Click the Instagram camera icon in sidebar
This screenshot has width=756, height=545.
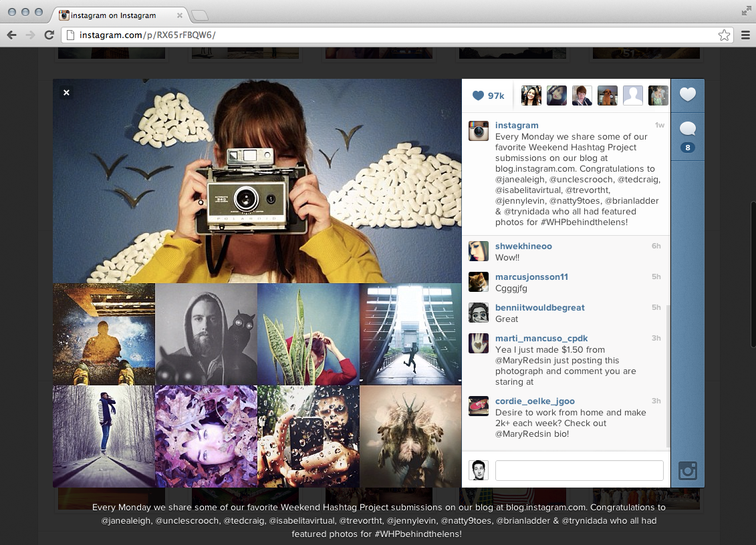click(687, 471)
